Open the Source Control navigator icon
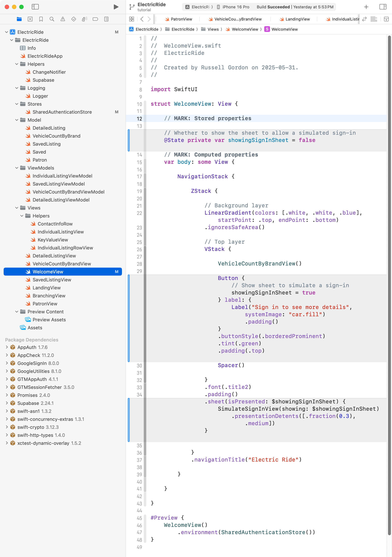Image resolution: width=392 pixels, height=557 pixels. pyautogui.click(x=30, y=19)
